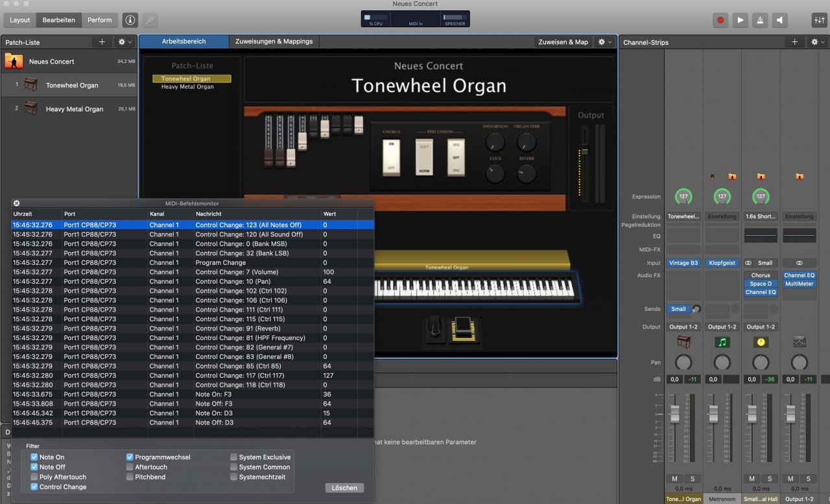Click the record button in toolbar
Image resolution: width=830 pixels, height=504 pixels.
pyautogui.click(x=720, y=20)
